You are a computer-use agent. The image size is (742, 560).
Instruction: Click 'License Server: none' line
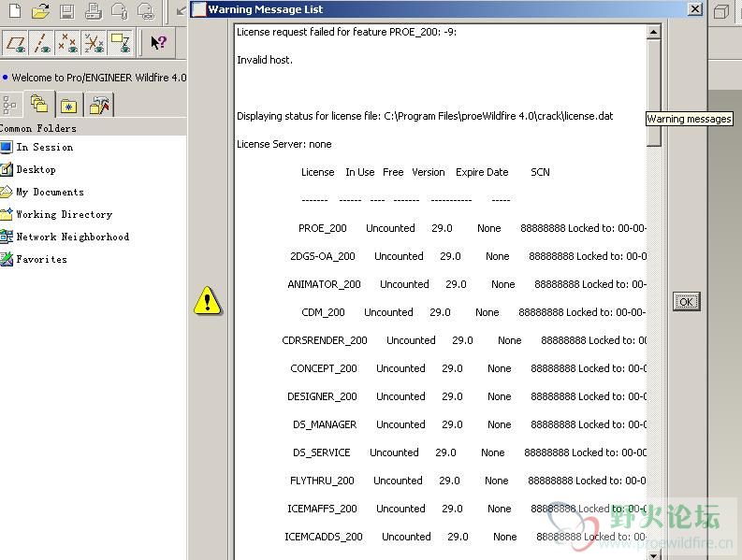(284, 144)
